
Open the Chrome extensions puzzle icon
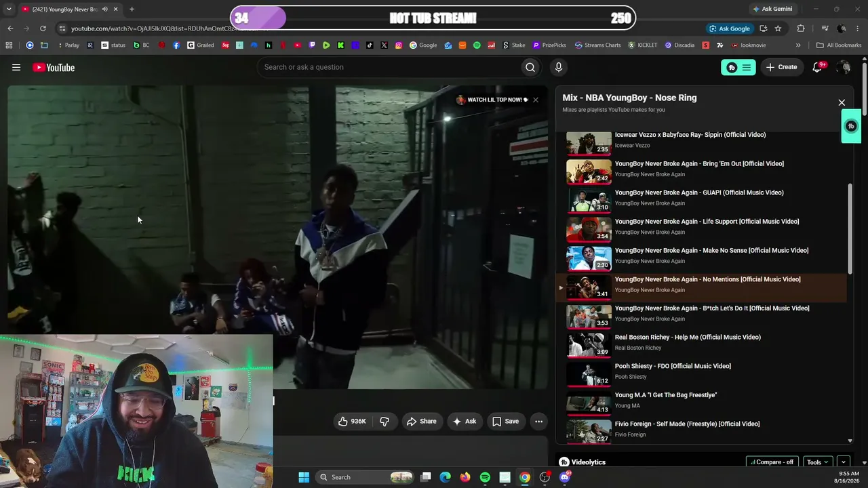[x=801, y=28]
